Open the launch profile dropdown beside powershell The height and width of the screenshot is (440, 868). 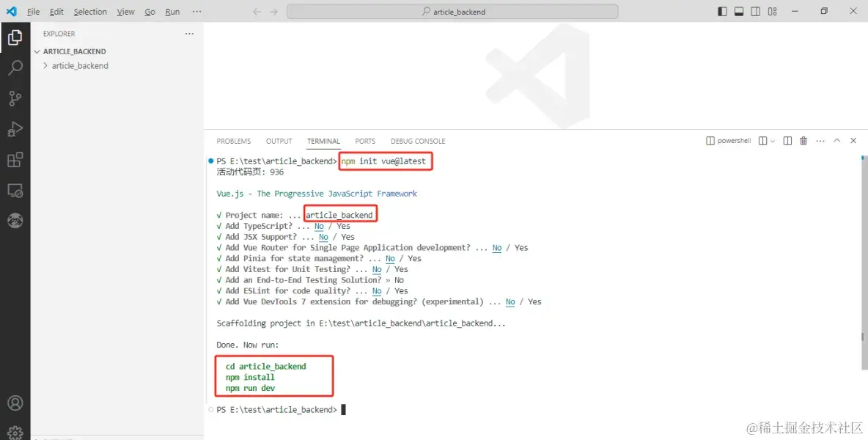click(x=773, y=141)
